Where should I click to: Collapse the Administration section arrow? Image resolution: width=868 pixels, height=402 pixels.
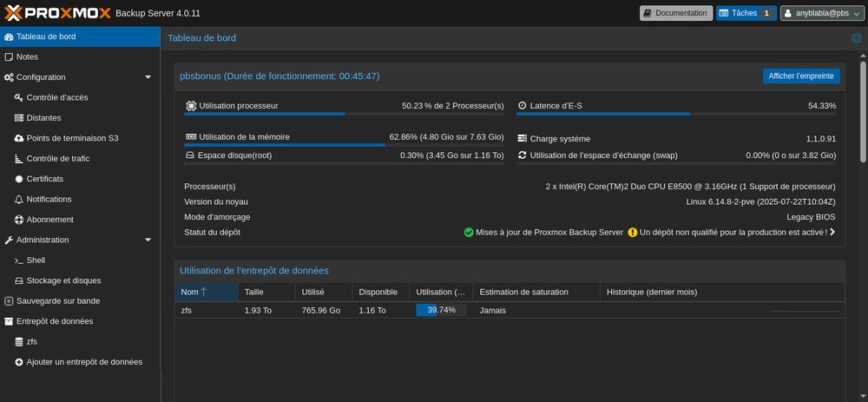click(x=148, y=241)
